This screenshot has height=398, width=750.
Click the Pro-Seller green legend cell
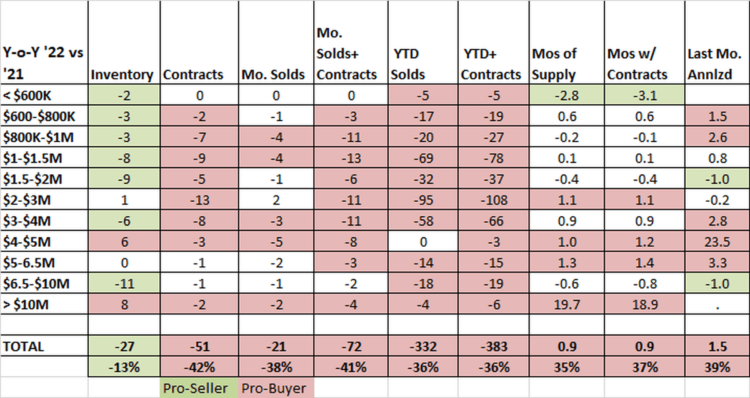click(x=199, y=387)
